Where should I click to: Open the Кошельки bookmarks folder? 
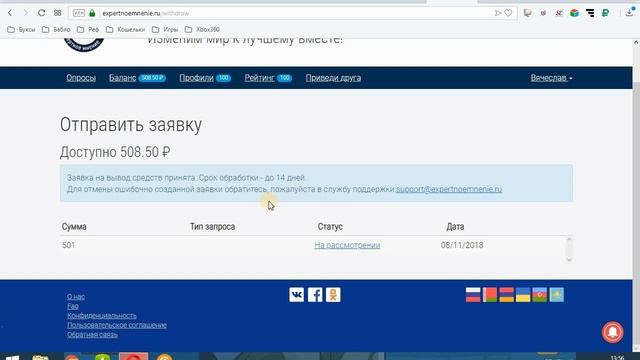[126, 29]
